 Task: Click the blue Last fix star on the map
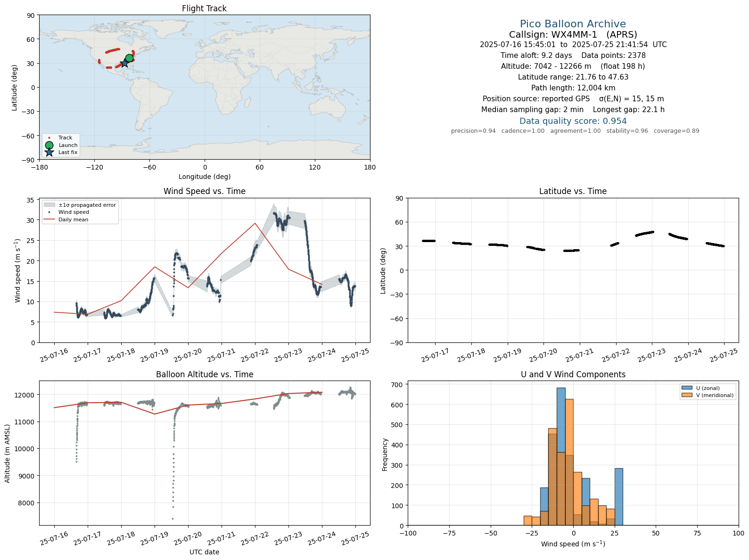tap(124, 63)
